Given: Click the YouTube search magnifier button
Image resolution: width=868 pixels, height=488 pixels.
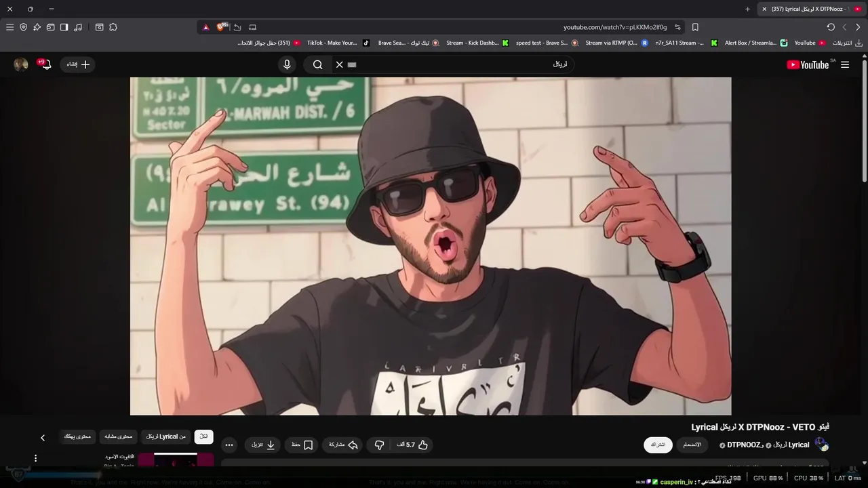Looking at the screenshot, I should click(317, 64).
